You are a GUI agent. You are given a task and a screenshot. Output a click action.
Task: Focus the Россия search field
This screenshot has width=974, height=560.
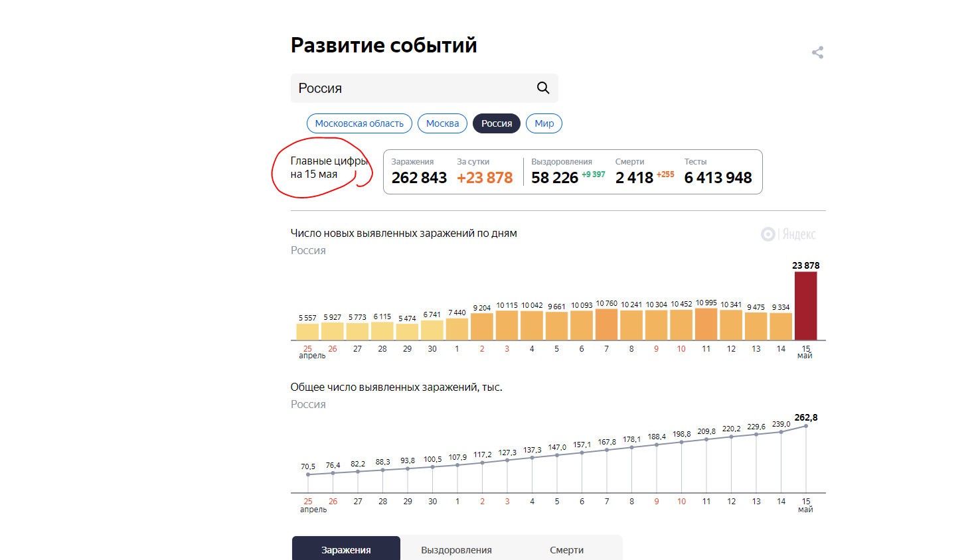(x=424, y=88)
